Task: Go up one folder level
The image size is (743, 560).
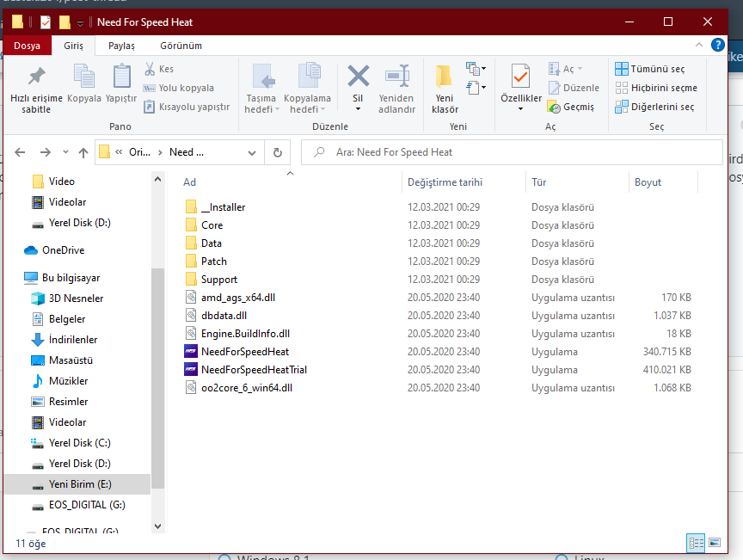Action: (83, 152)
